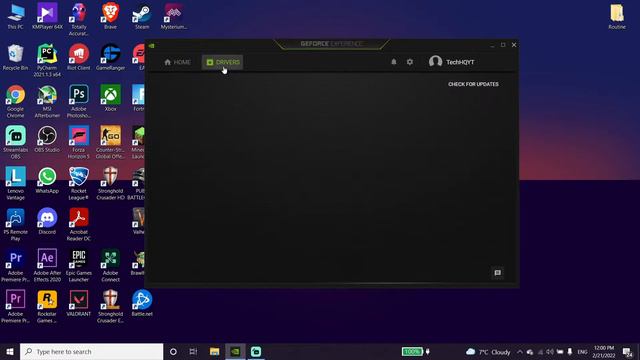Select the Totally Accurate game shortcut
The height and width of the screenshot is (360, 640).
tap(79, 20)
